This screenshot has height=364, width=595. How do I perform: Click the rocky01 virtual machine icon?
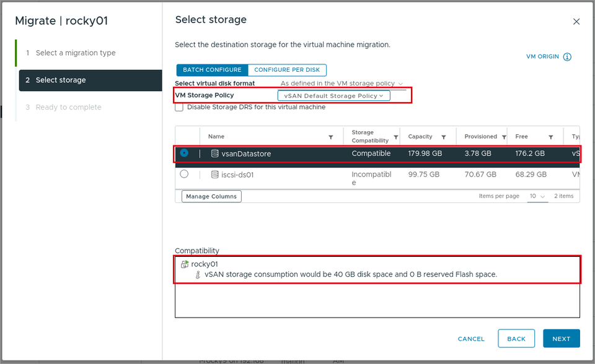coord(185,264)
